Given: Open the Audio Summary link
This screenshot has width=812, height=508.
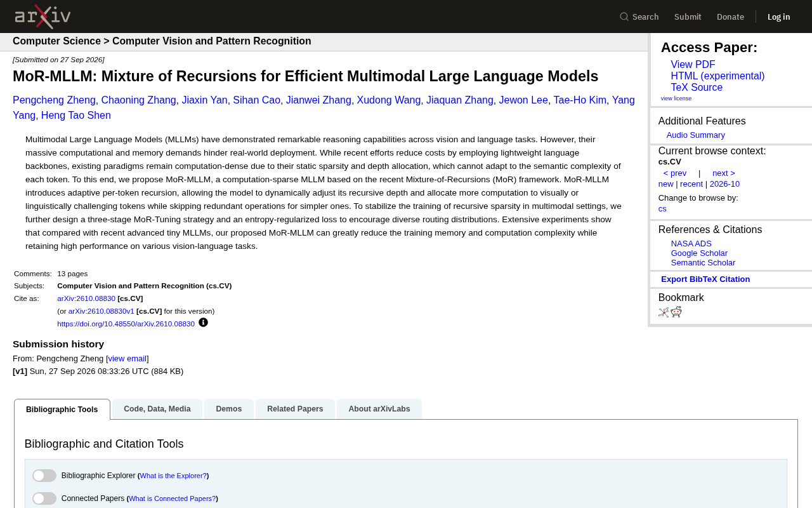Looking at the screenshot, I should 696,135.
